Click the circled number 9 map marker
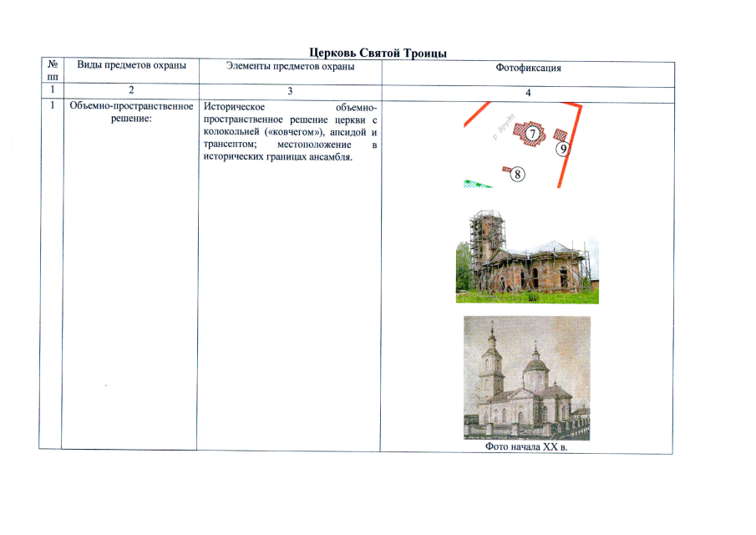The width and height of the screenshot is (756, 535). coord(563,149)
